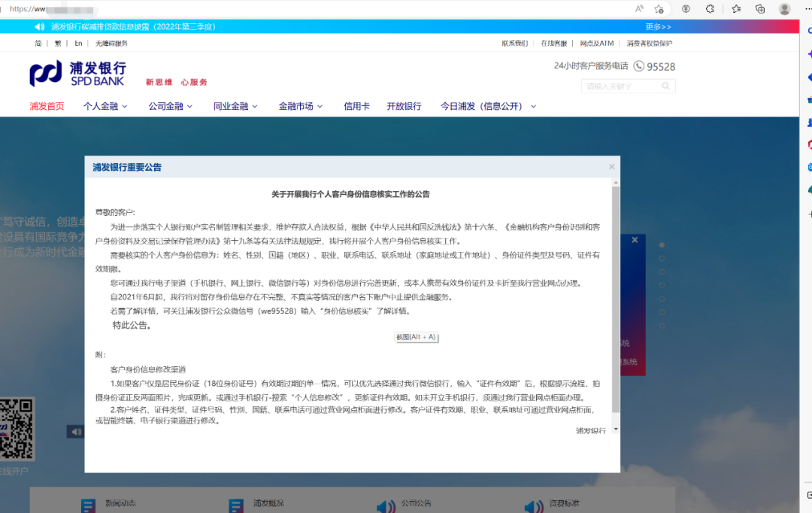Click the 新闻动态 document icon
Screen dimensions: 812x513
(88, 505)
